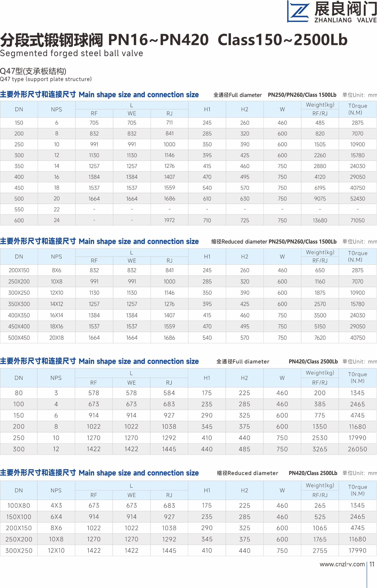
Task: Select the weight cell 2260
Action: (320, 155)
